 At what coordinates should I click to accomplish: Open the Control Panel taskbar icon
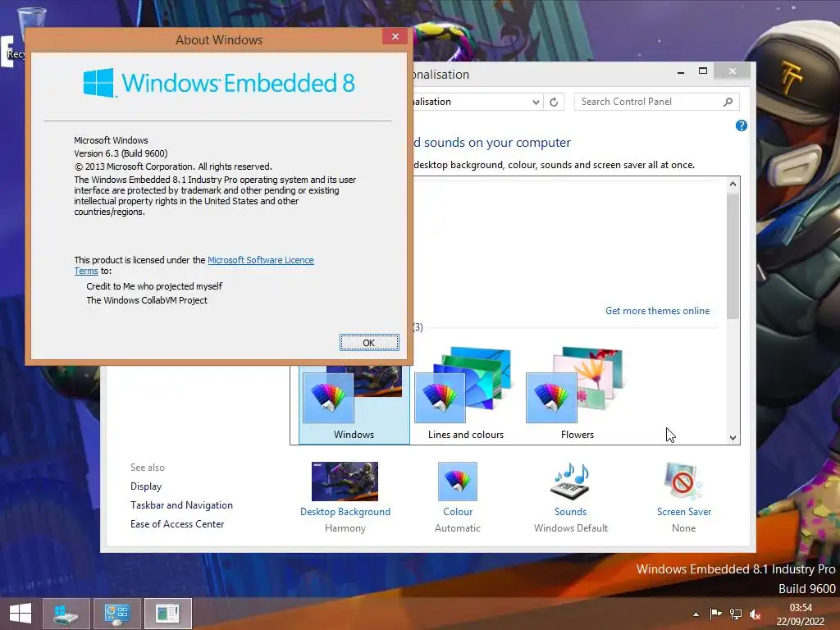click(117, 614)
